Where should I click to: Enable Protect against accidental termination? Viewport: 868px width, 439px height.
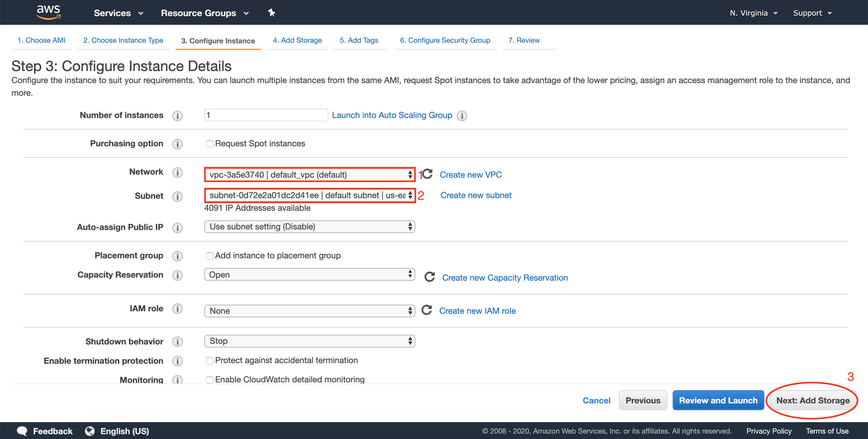click(x=209, y=360)
